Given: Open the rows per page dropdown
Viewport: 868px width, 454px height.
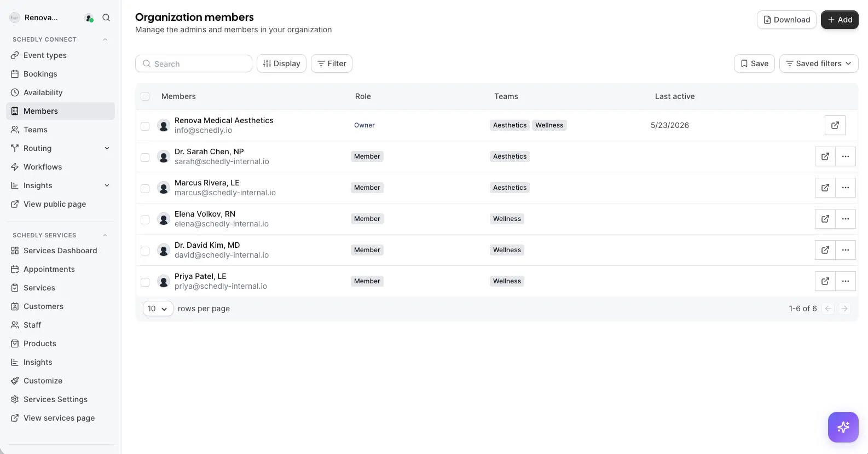Looking at the screenshot, I should click(158, 309).
